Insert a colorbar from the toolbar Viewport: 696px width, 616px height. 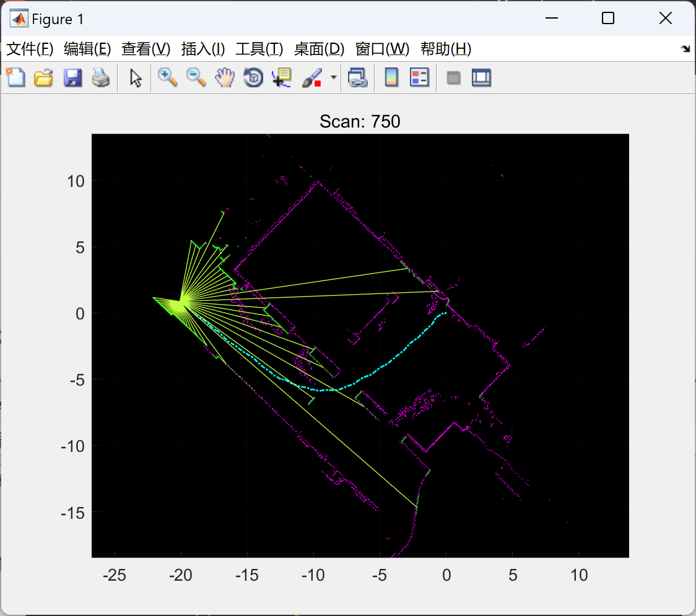(x=391, y=78)
